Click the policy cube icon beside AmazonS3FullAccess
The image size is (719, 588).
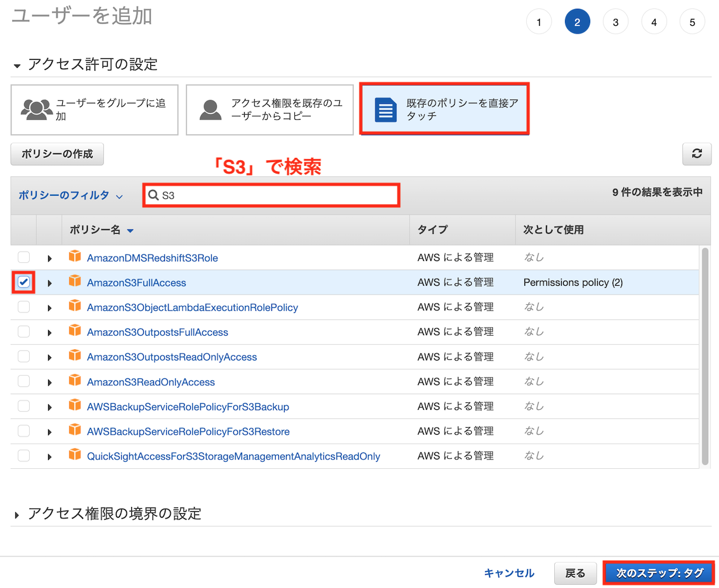click(75, 282)
